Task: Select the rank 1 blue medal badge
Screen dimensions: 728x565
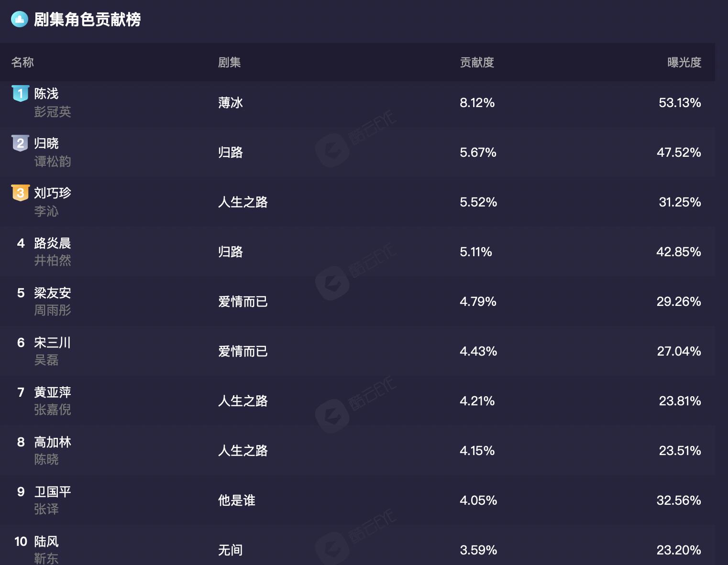Action: (20, 94)
